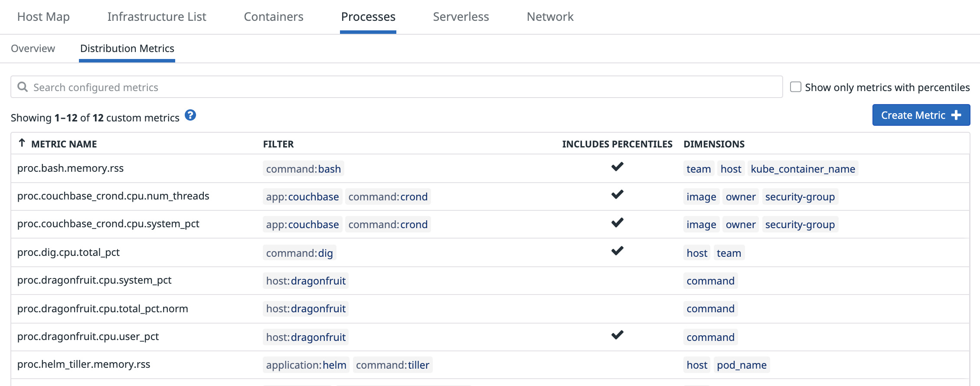
Task: Click the help question mark icon
Action: pyautogui.click(x=190, y=115)
